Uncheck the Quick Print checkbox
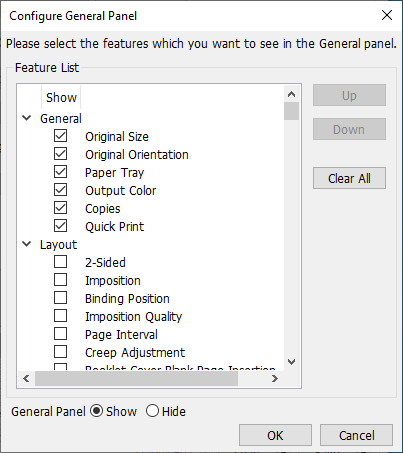 [60, 226]
